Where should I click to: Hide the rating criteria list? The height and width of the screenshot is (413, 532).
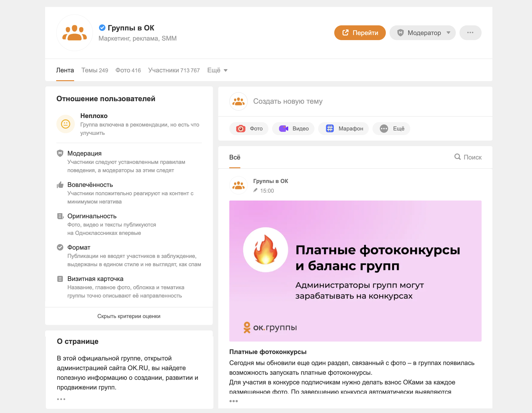(129, 316)
